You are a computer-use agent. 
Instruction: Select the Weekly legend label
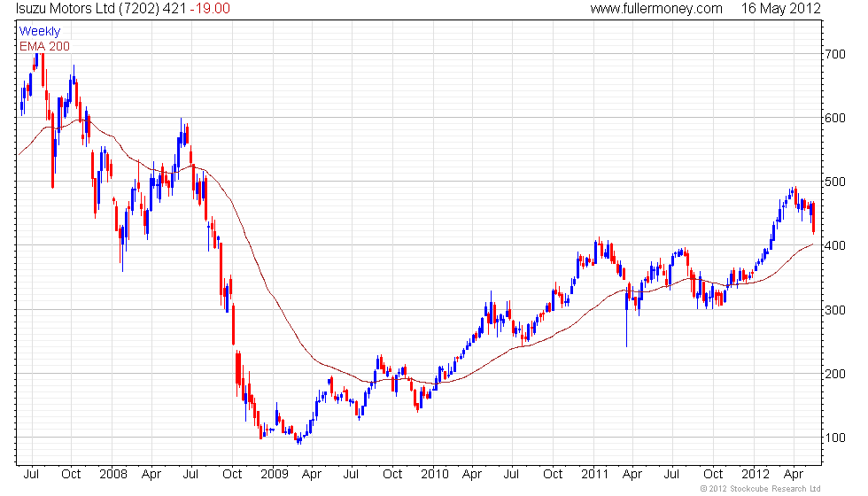(x=40, y=32)
